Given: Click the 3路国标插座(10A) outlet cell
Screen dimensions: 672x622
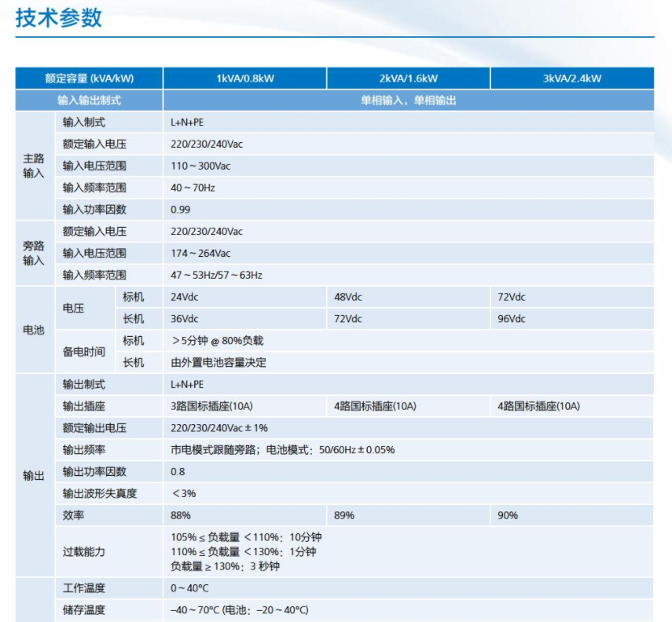Looking at the screenshot, I should [211, 406].
